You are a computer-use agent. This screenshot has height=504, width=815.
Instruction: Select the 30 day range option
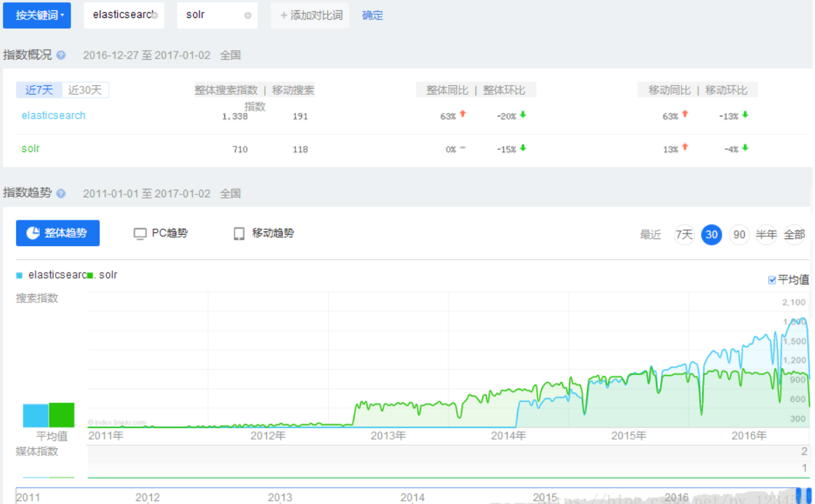[x=712, y=235]
